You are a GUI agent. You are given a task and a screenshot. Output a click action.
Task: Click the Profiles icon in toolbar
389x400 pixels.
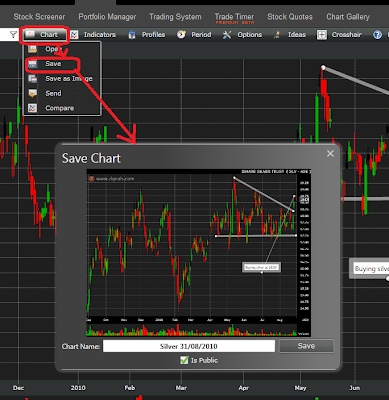pyautogui.click(x=132, y=35)
